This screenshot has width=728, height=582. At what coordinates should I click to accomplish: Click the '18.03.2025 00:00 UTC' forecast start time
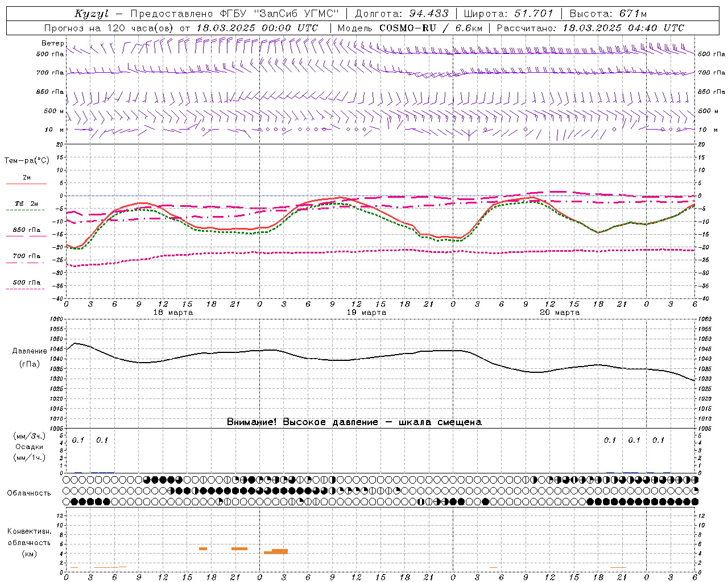pyautogui.click(x=257, y=28)
